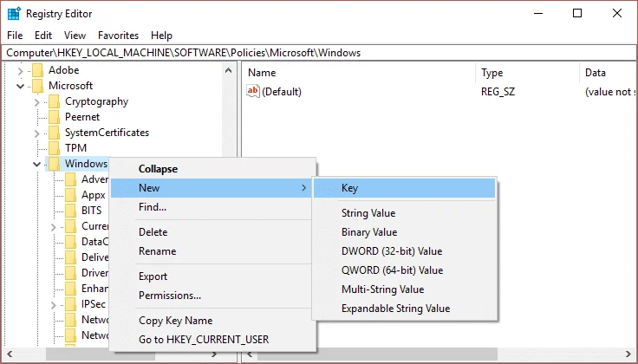
Task: Click the Data column header
Action: [x=609, y=73]
